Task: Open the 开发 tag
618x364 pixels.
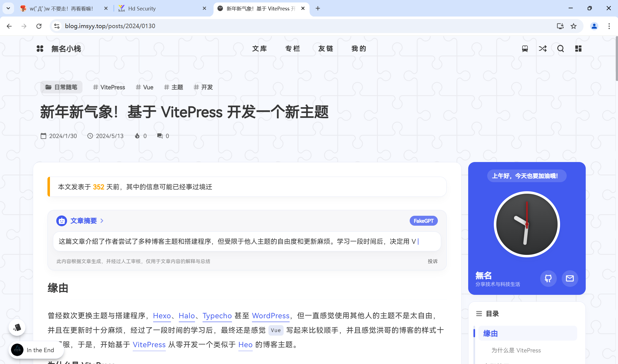Action: click(203, 87)
